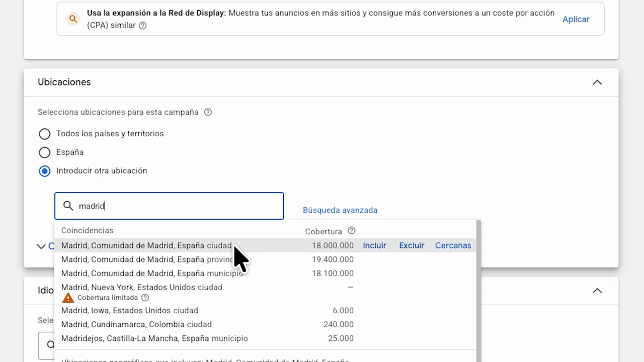Click Aplicar for Display Network expansion
Image resolution: width=644 pixels, height=362 pixels.
tap(576, 19)
